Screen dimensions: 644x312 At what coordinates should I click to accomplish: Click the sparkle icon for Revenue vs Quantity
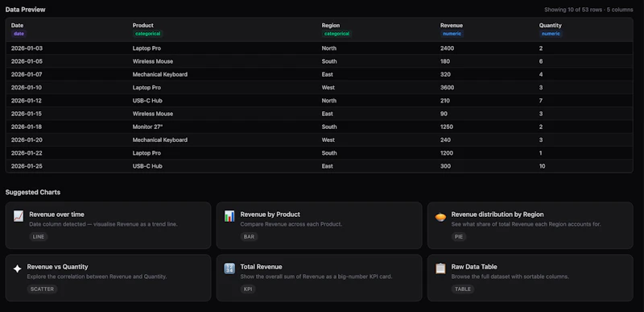17,268
